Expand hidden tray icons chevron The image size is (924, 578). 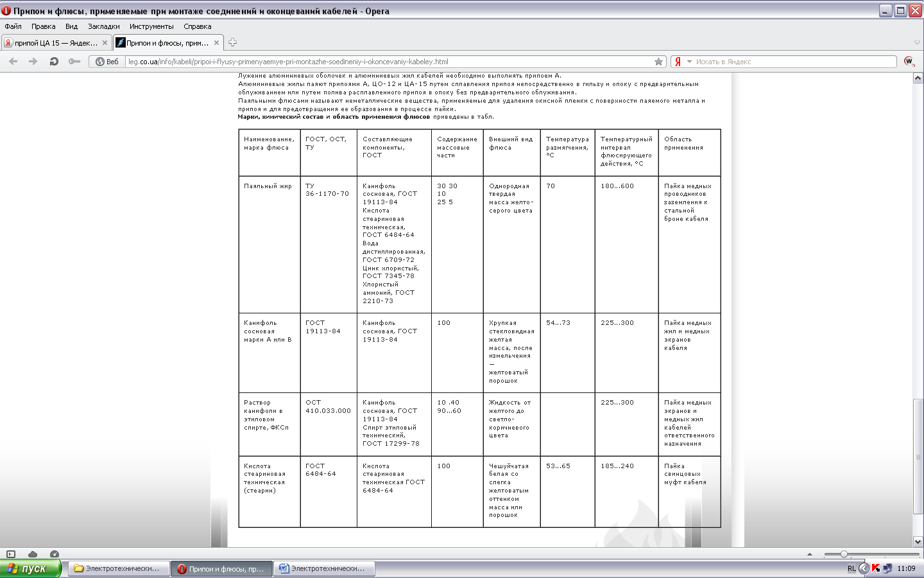click(x=864, y=568)
